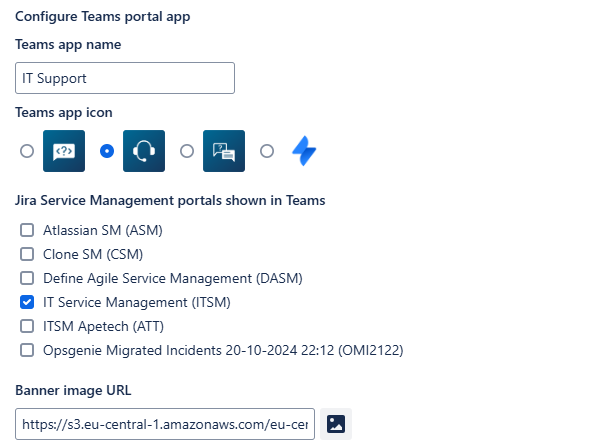Select radio button for question chat icon
Viewport: 601px width, 448px height.
click(187, 151)
